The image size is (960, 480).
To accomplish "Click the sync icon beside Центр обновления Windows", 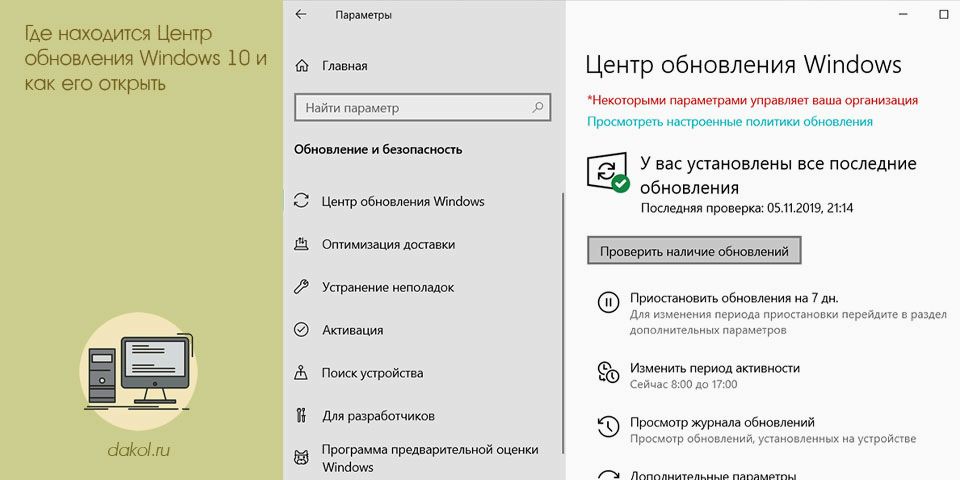I will click(301, 201).
